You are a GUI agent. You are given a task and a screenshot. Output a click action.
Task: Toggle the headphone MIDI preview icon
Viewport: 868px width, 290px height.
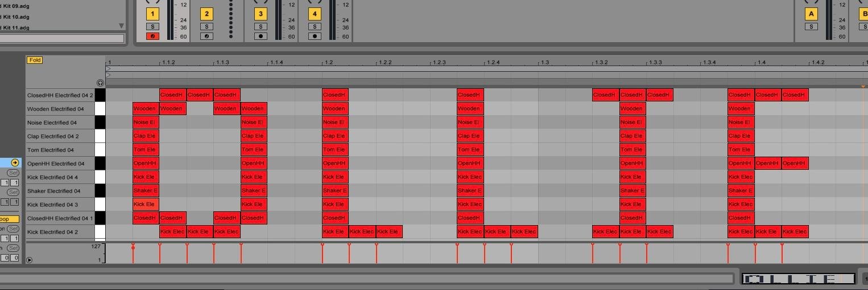pos(101,83)
